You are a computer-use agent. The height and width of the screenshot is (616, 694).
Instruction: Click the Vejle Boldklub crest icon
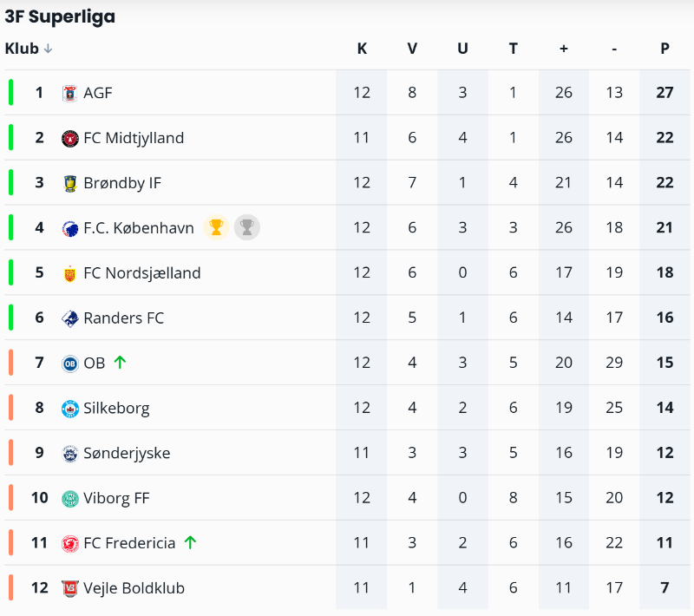pos(70,588)
